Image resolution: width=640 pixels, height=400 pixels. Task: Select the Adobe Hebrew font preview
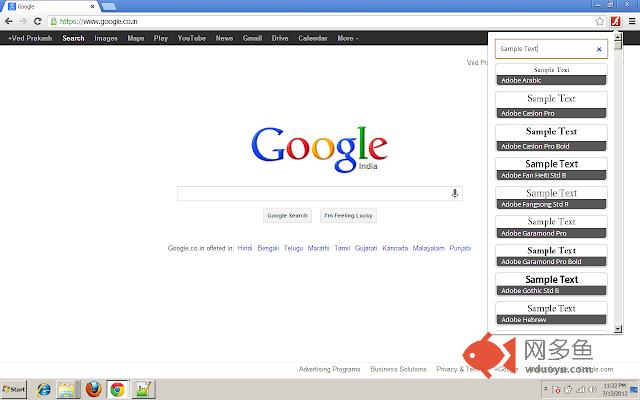pos(551,313)
